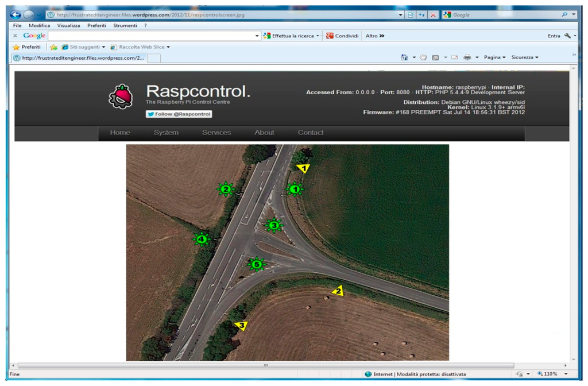Click yellow triangle marker 3
Image resolution: width=588 pixels, height=386 pixels.
[x=241, y=326]
